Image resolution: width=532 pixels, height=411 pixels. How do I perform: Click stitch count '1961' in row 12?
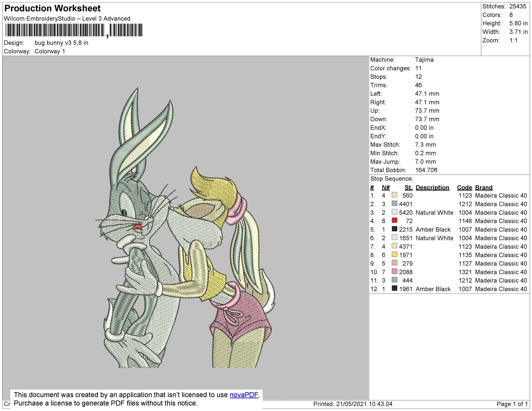406,289
